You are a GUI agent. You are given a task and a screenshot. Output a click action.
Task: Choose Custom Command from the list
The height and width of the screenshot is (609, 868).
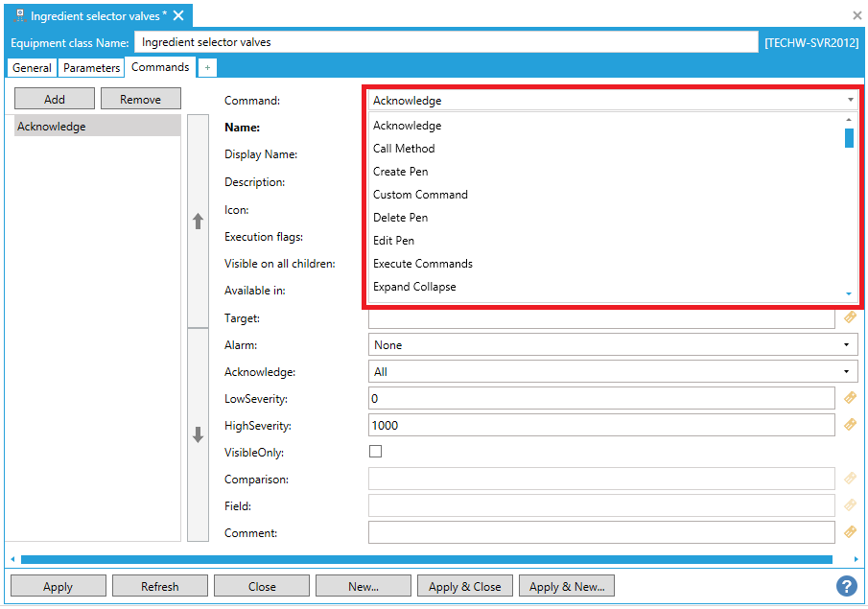420,195
